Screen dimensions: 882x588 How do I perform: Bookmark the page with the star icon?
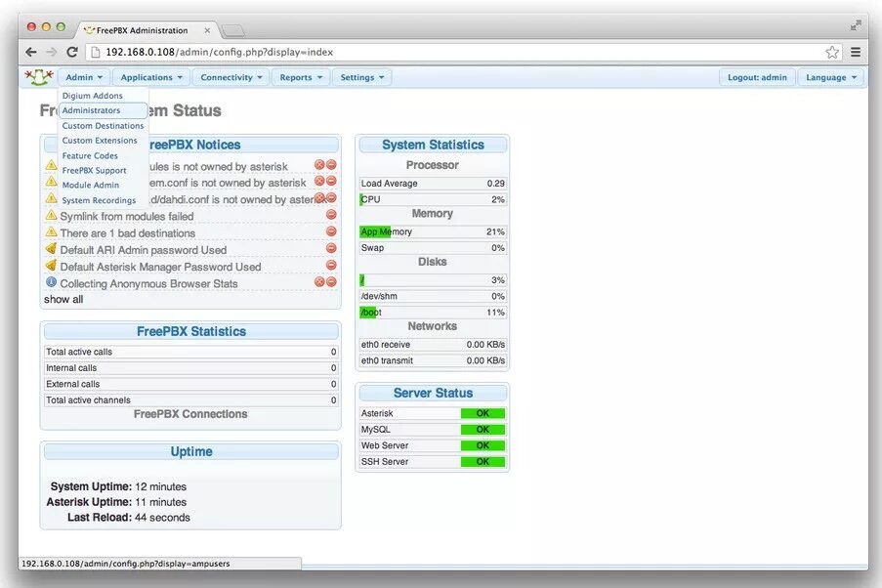832,52
